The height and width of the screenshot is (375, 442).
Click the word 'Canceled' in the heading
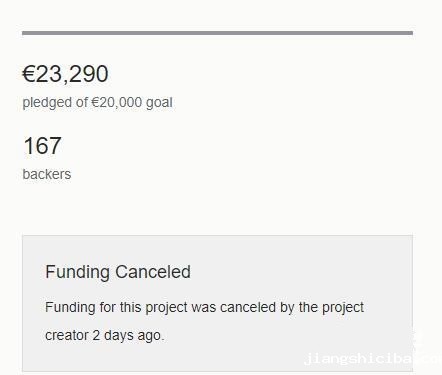153,272
